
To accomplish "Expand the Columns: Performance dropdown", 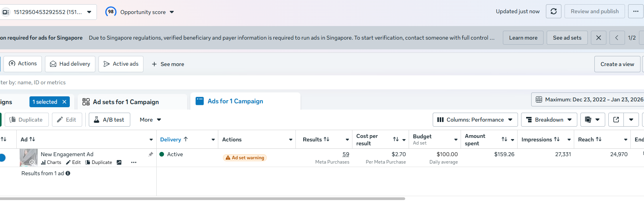I will coord(475,120).
